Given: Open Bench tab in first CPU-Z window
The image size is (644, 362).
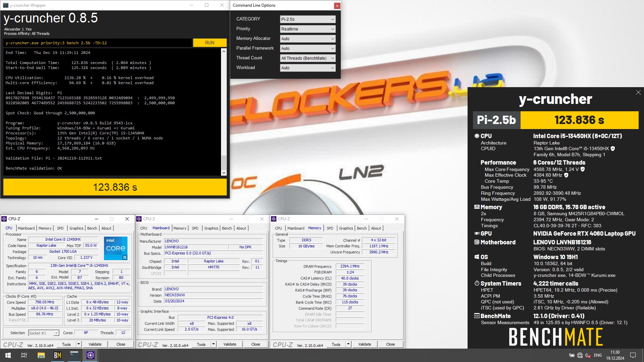Looking at the screenshot, I should pos(92,228).
